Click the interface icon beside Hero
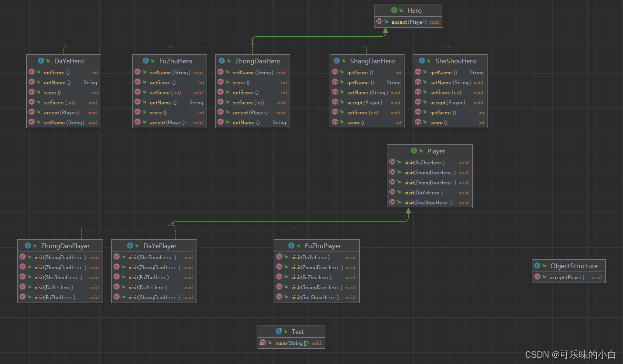The width and height of the screenshot is (623, 364). click(394, 10)
